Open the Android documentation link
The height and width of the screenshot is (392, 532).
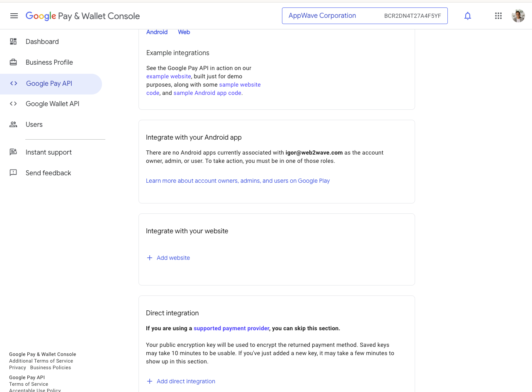click(x=157, y=32)
